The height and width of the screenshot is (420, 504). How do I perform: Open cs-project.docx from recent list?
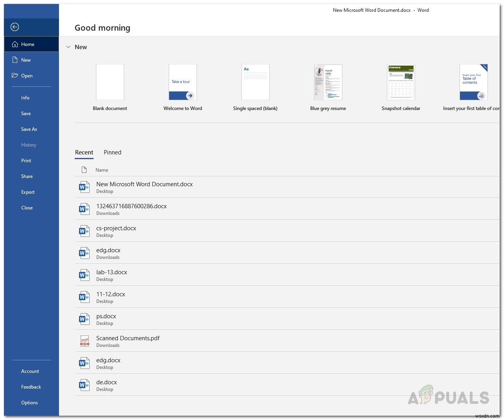(x=287, y=231)
